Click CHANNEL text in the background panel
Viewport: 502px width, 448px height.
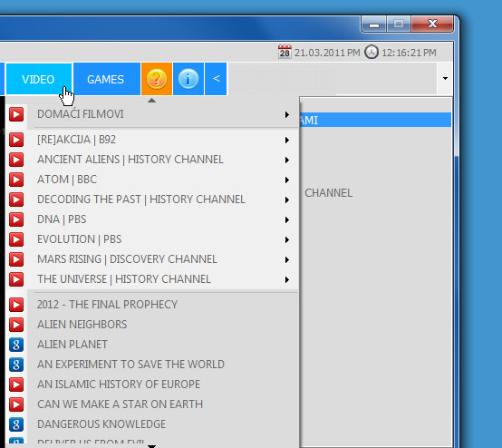pyautogui.click(x=329, y=193)
